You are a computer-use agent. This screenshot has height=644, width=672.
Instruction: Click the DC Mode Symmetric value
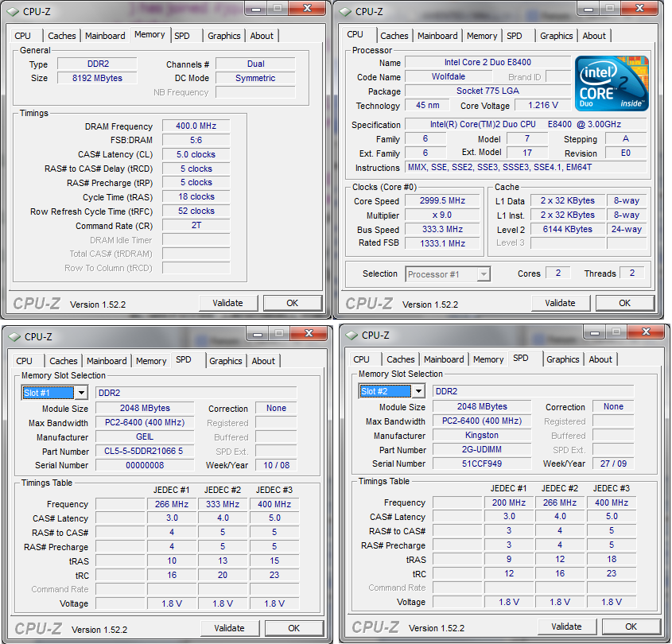pos(255,78)
